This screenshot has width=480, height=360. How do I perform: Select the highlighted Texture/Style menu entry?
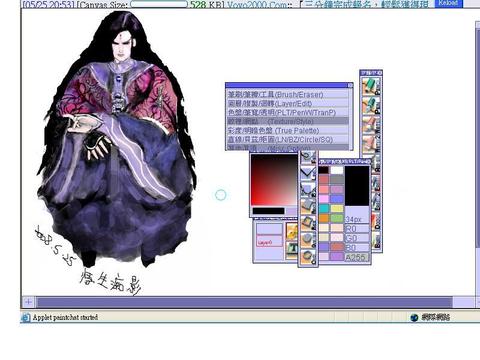pos(288,122)
